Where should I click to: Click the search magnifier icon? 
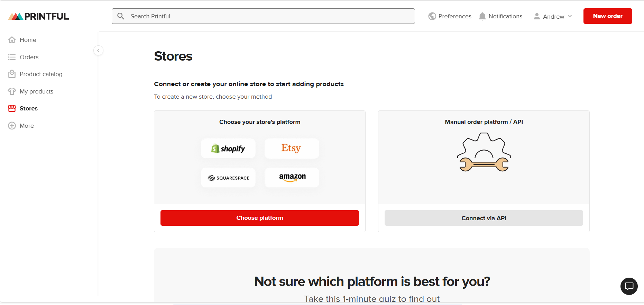click(x=121, y=16)
